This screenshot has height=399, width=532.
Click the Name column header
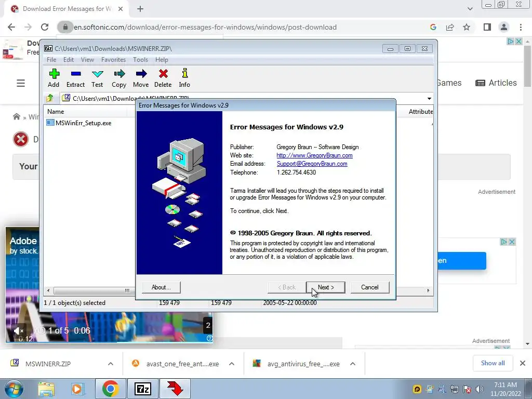(56, 112)
